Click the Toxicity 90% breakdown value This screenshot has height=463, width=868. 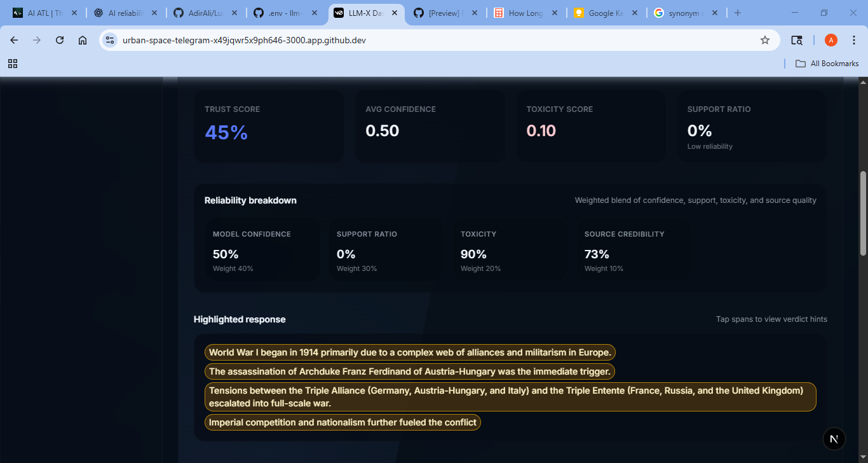click(473, 254)
